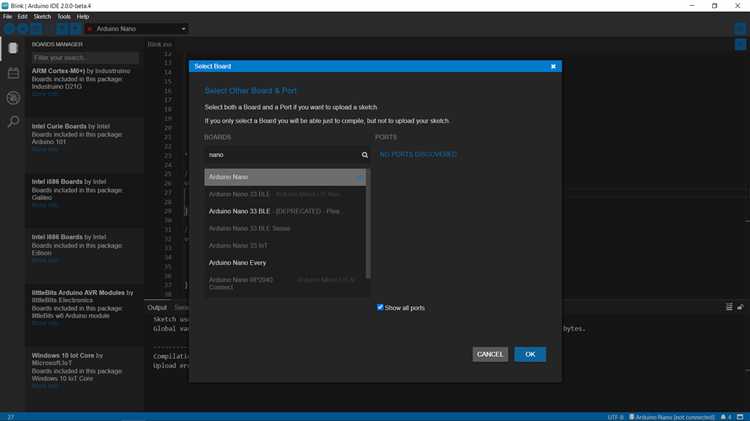Enable or disable Show all ports checkbox
The width and height of the screenshot is (750, 421).
point(380,308)
